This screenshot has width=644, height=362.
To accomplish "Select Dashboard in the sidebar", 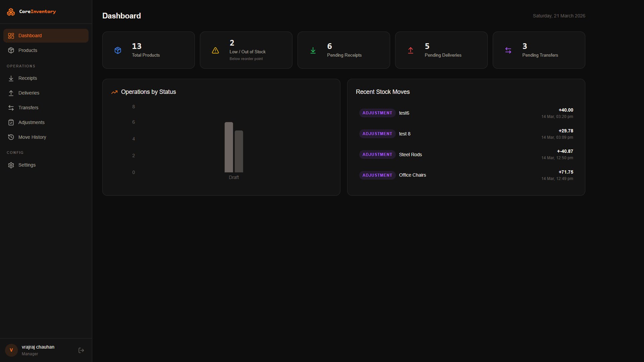I will pyautogui.click(x=30, y=36).
